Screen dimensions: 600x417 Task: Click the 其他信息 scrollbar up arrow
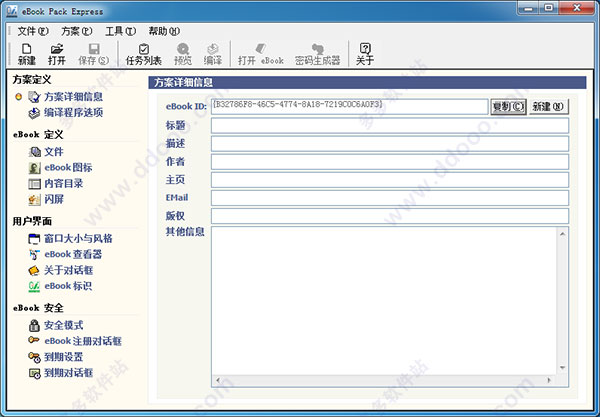562,234
